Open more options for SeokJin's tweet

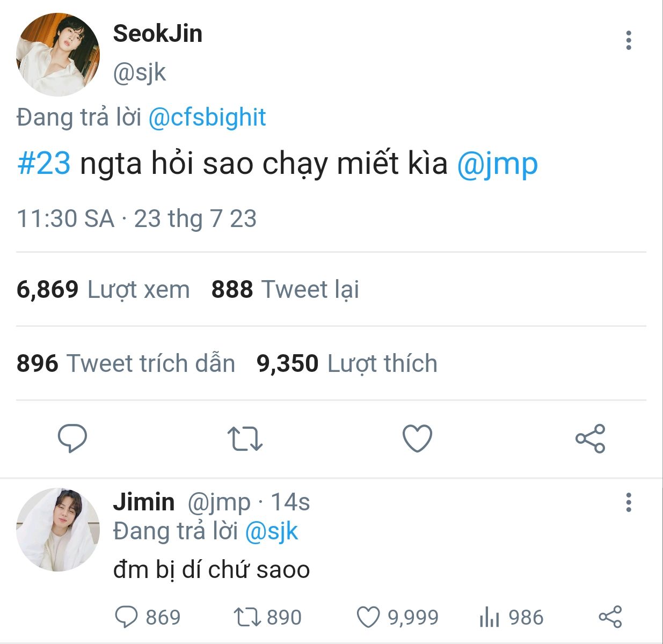pyautogui.click(x=628, y=41)
